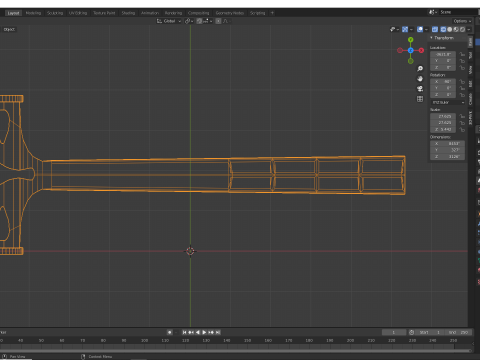This screenshot has height=360, width=480.
Task: Jump to the previous keyframe
Action: click(191, 332)
